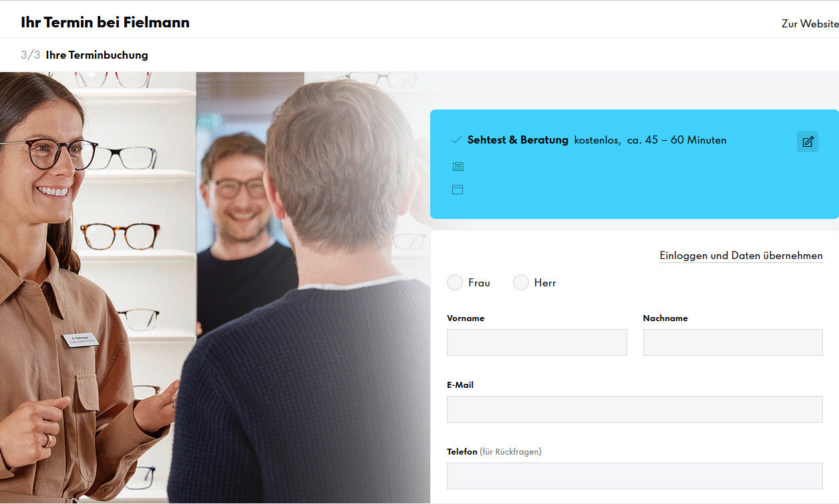Click the kostenlos, ca. 45 – 60 Minuten text

coord(650,140)
